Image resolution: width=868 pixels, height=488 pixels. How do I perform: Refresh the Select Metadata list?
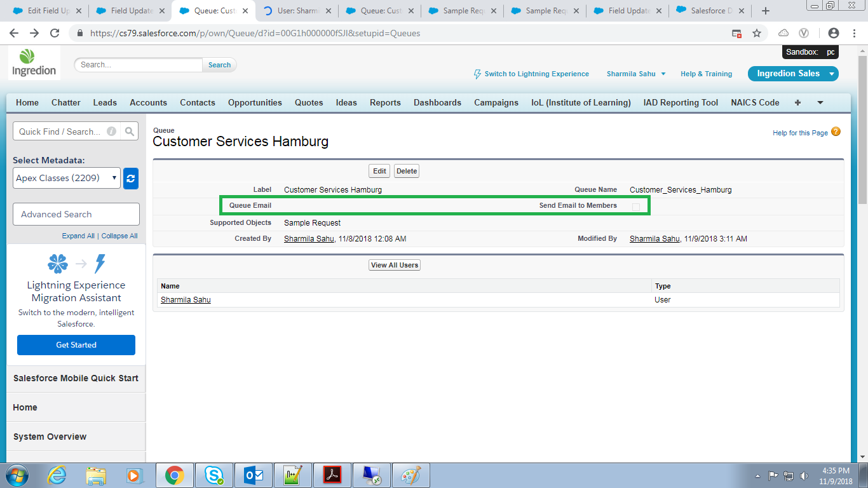pos(131,179)
